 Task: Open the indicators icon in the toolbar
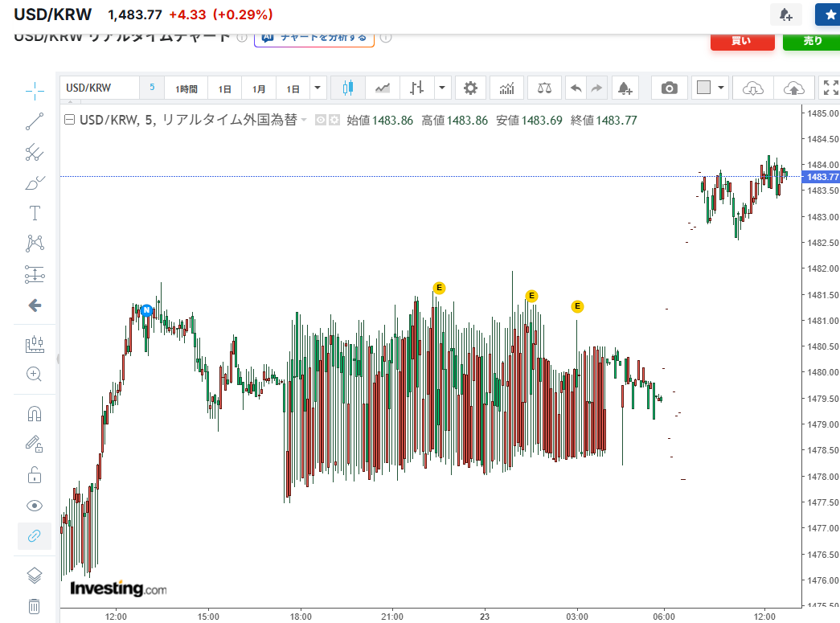[506, 87]
